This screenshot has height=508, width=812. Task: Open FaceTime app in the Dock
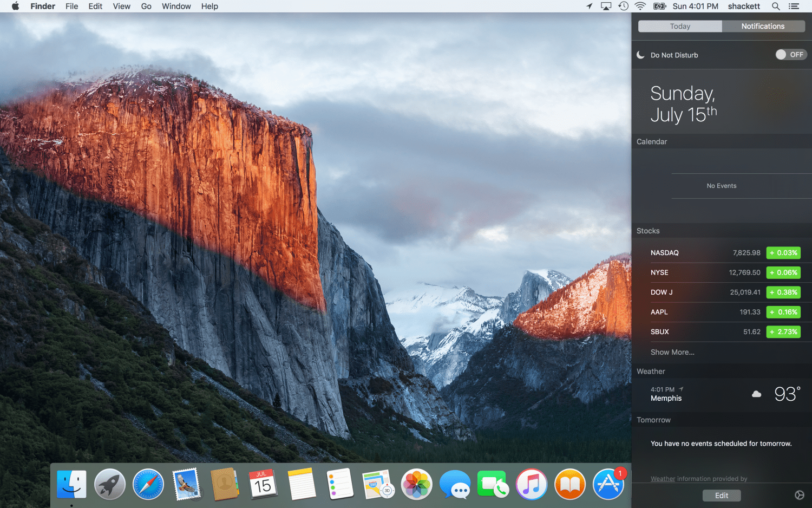point(493,484)
